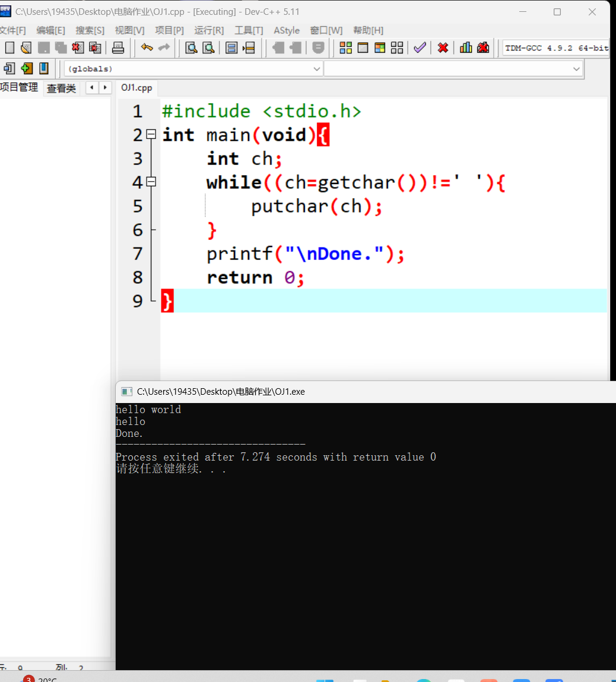Click the console output area near 'Process exited'
The image size is (616, 682).
tap(275, 456)
